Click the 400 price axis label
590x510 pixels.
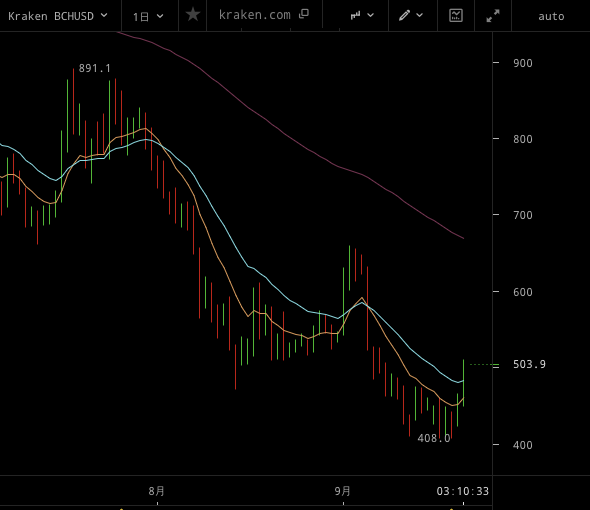pos(523,445)
